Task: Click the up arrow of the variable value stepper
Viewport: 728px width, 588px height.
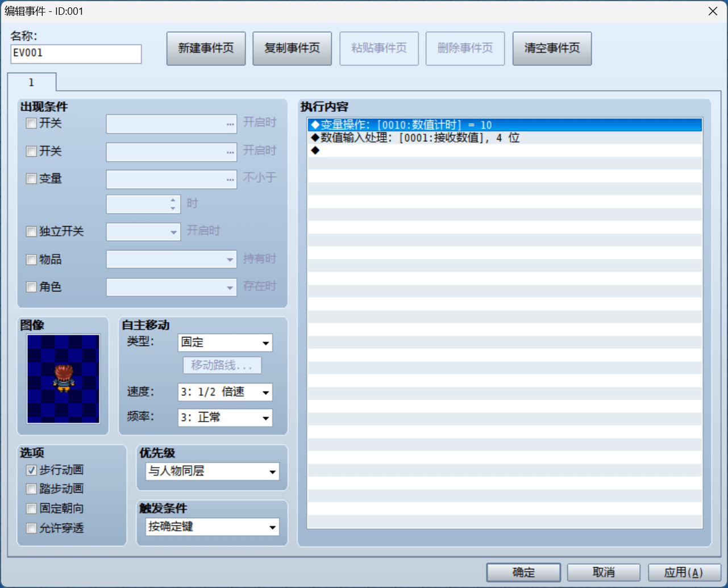Action: 172,201
